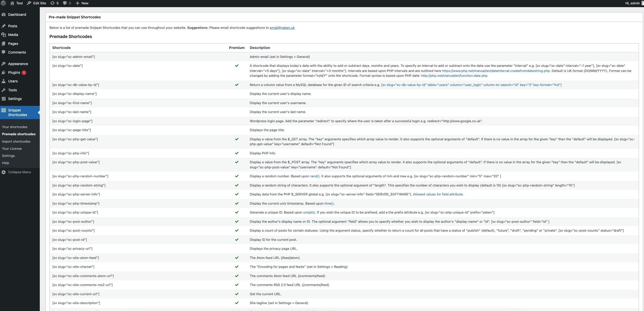Click the "Displays the privacy page URL." description
644x311 pixels.
[273, 248]
